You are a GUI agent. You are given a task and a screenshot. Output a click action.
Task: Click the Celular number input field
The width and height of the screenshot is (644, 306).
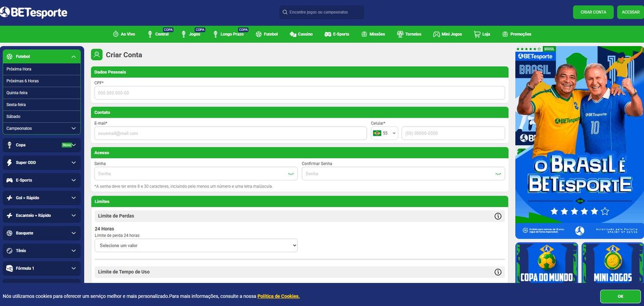pos(453,133)
